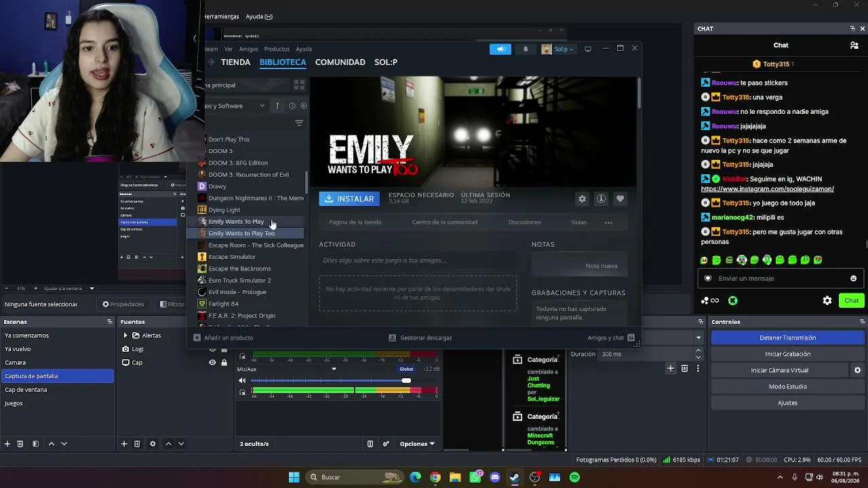Viewport: 868px width, 488px height.
Task: Move selected source up in Fuentes
Action: [168, 444]
